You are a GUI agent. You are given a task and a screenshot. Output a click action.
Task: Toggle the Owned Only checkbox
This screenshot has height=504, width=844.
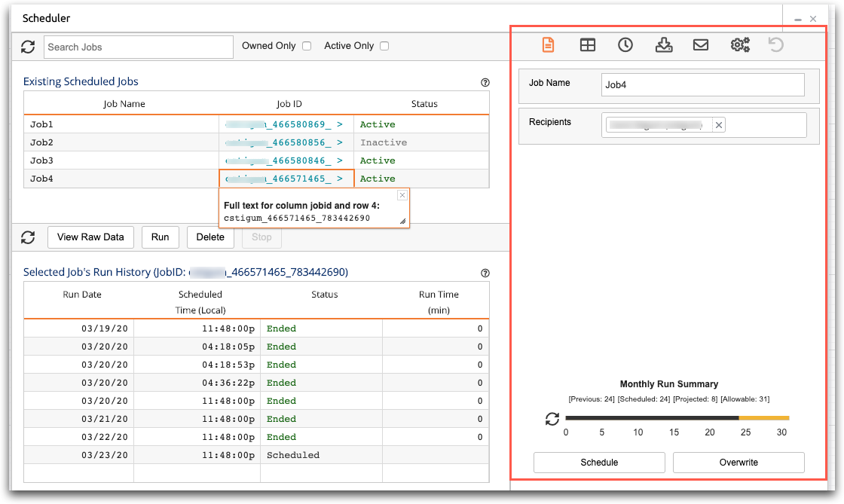coord(307,46)
